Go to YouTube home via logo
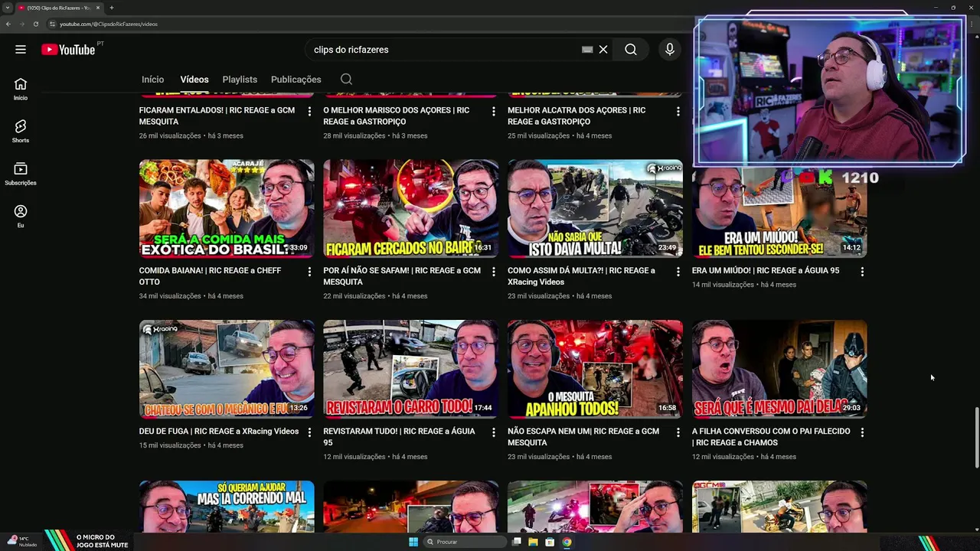This screenshot has height=551, width=980. pyautogui.click(x=68, y=50)
